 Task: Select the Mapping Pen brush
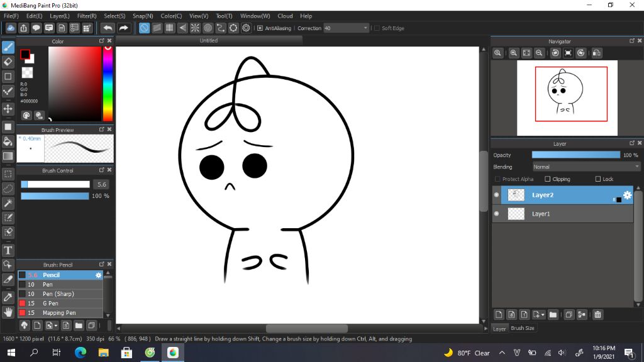(60, 313)
